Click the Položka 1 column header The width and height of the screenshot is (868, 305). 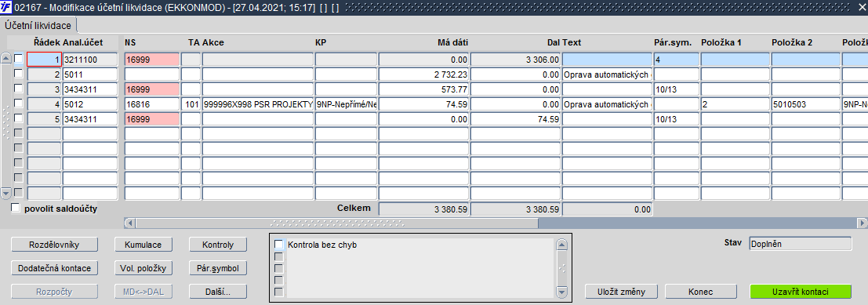(x=721, y=42)
